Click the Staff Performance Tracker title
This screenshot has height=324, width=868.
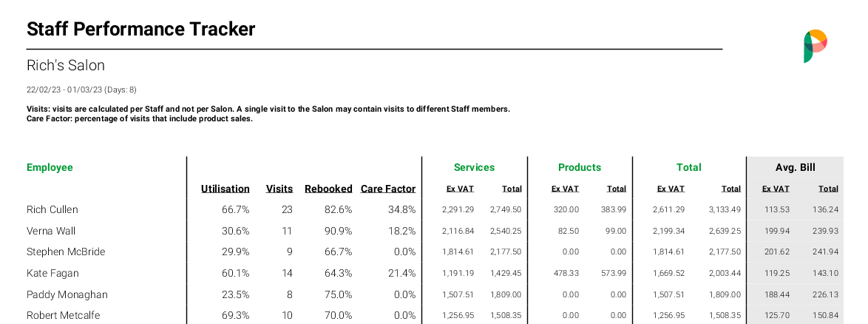coord(140,29)
